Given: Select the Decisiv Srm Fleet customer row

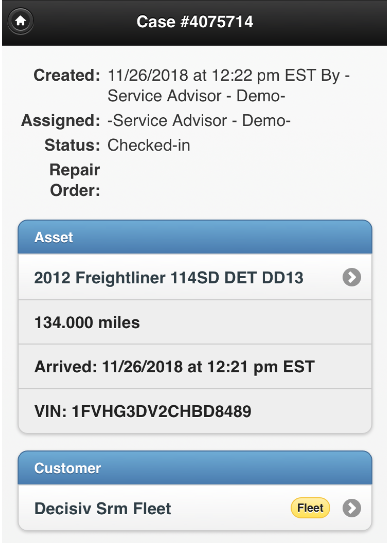Looking at the screenshot, I should (x=195, y=508).
